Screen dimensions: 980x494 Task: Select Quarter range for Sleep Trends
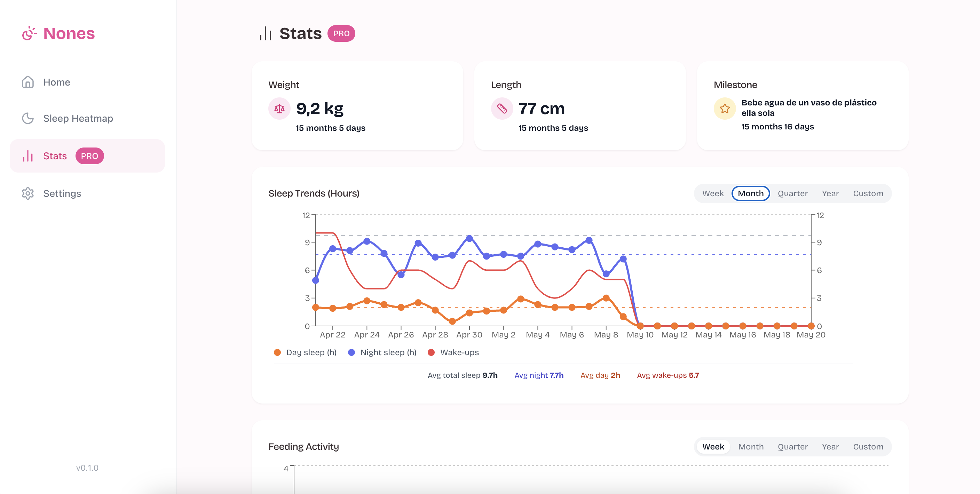click(792, 193)
